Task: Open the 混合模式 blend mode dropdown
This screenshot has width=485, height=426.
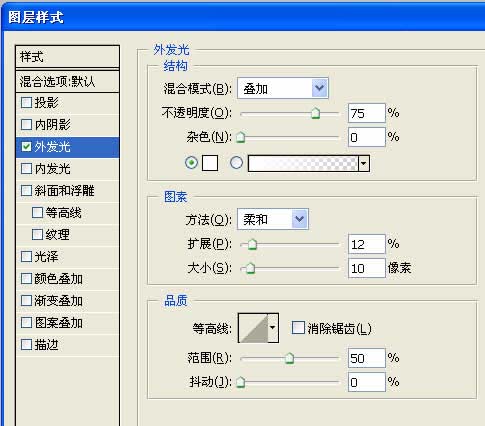Action: point(283,88)
